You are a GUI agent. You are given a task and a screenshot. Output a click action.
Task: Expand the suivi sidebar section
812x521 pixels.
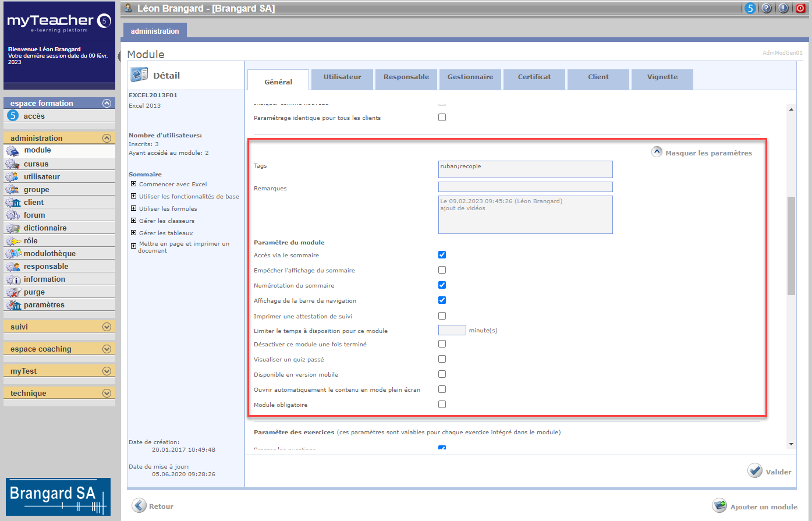(x=107, y=327)
